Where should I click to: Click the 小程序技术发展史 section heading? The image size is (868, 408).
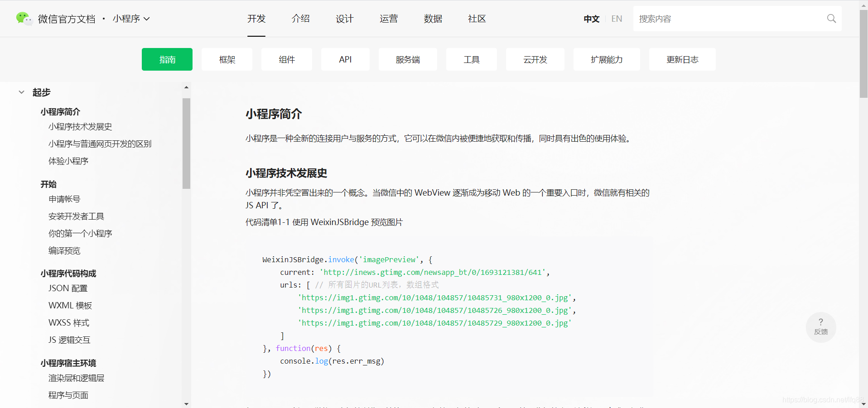(286, 173)
